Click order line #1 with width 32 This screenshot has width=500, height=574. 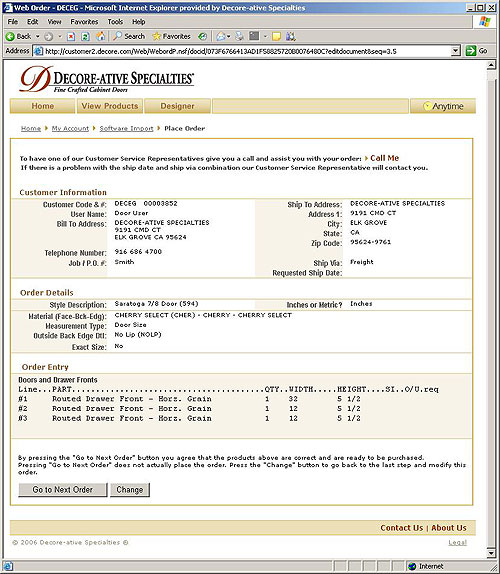click(x=189, y=399)
